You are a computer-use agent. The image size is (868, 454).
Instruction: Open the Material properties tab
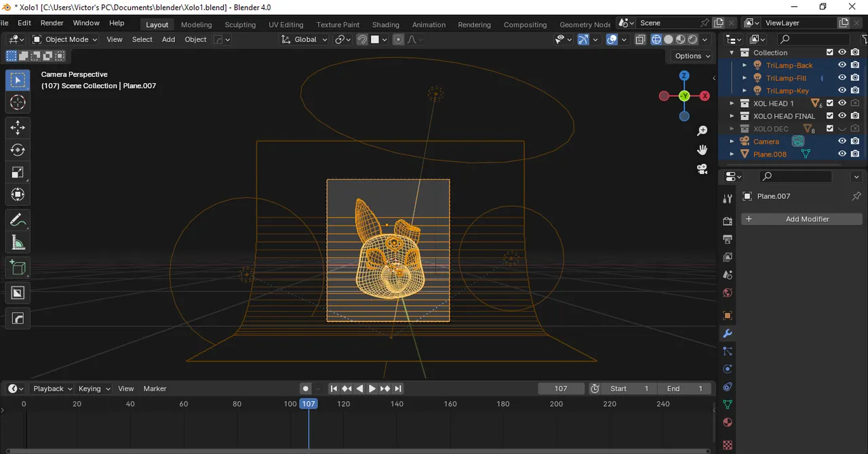tap(728, 422)
